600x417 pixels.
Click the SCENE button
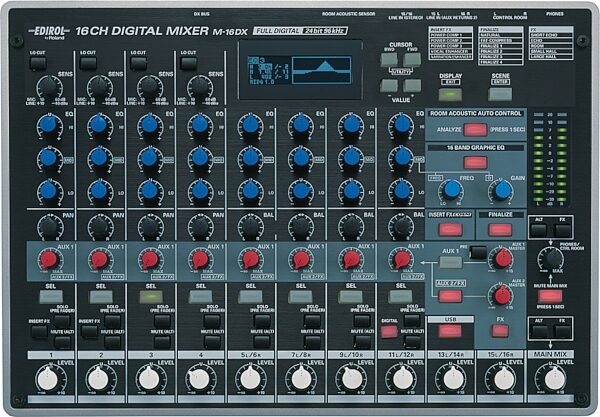(x=500, y=94)
